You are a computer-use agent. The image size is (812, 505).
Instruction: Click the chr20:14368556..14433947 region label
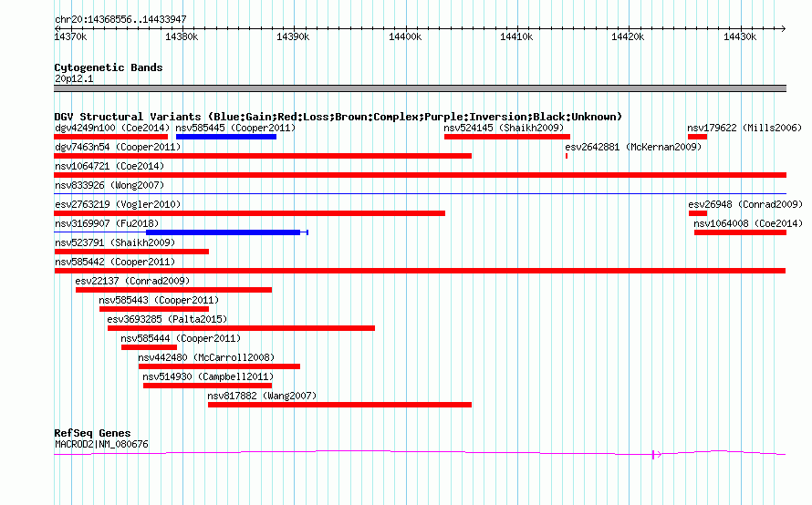pos(120,19)
